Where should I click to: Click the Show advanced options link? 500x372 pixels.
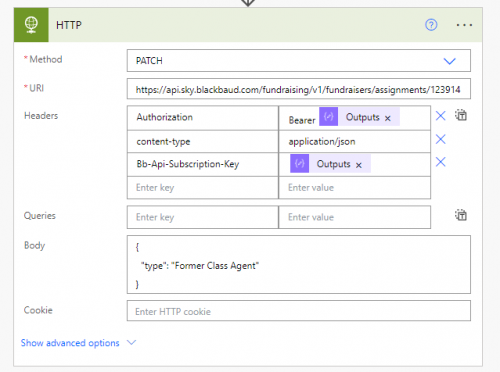[x=70, y=343]
